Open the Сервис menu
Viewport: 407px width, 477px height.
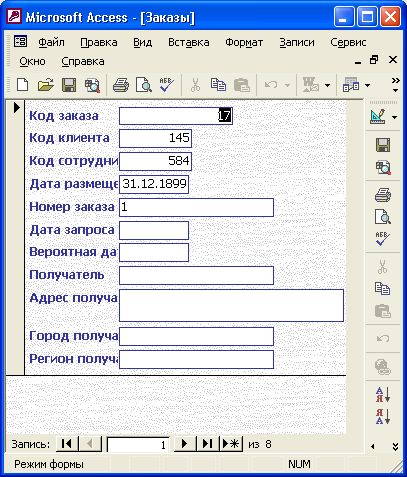(348, 42)
